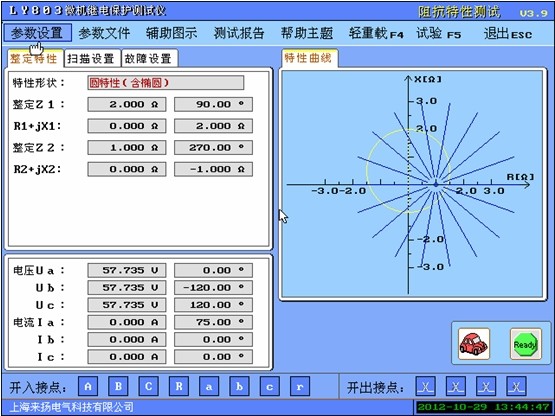
Task: Open the 特性形状 shape selection field
Action: click(x=166, y=83)
